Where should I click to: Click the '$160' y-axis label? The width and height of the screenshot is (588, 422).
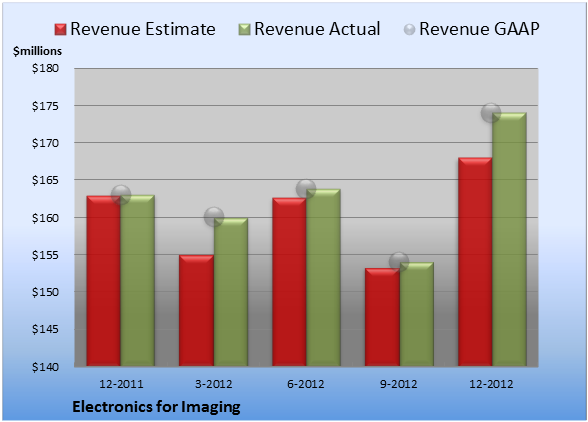(45, 218)
